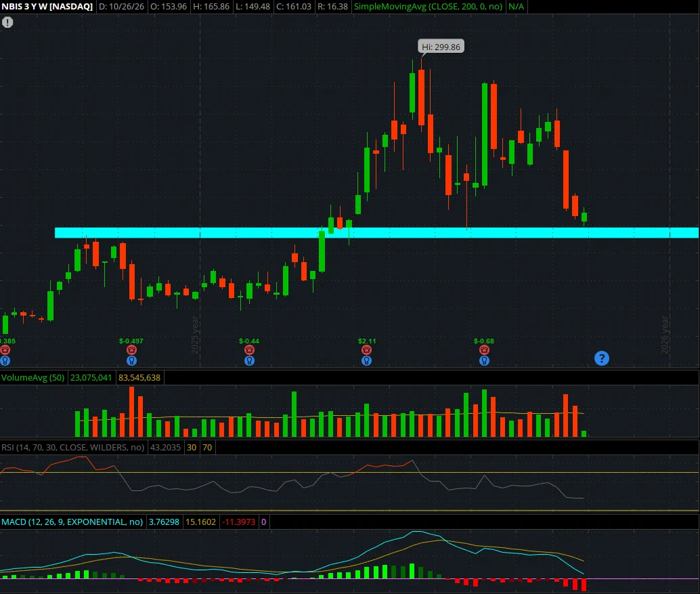Click the R: 16.38 range value
This screenshot has width=700, height=594.
(332, 7)
